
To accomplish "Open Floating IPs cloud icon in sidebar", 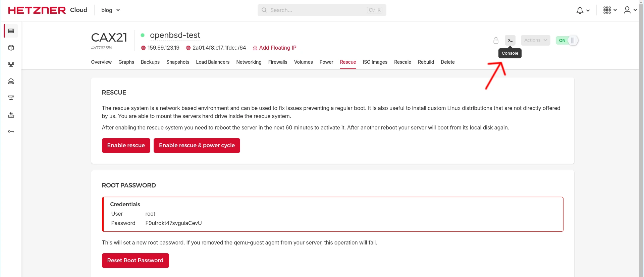I will click(x=11, y=81).
